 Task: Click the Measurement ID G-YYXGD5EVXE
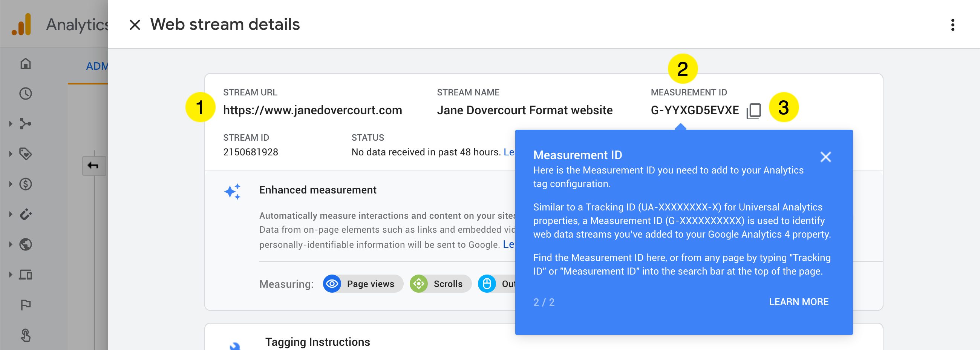tap(695, 111)
